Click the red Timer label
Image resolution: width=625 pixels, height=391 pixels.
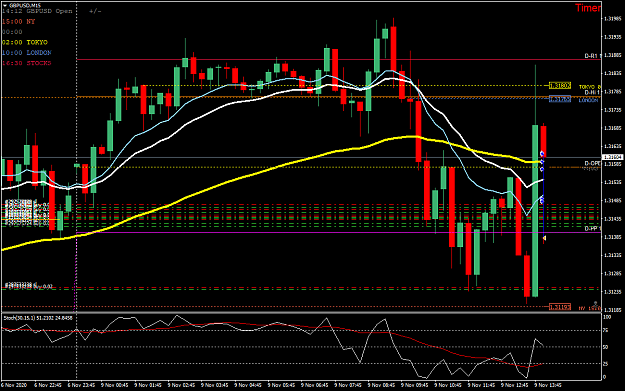588,8
